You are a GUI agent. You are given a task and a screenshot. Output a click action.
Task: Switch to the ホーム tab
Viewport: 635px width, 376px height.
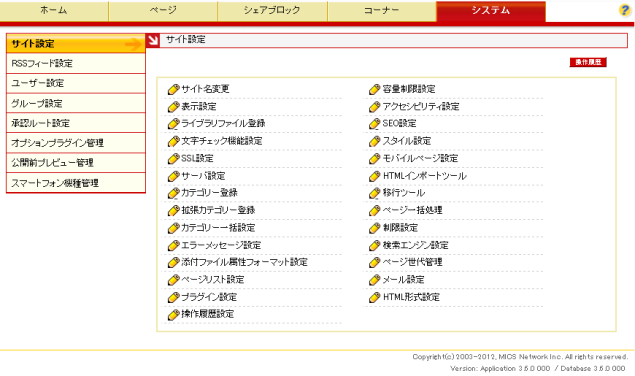point(54,11)
